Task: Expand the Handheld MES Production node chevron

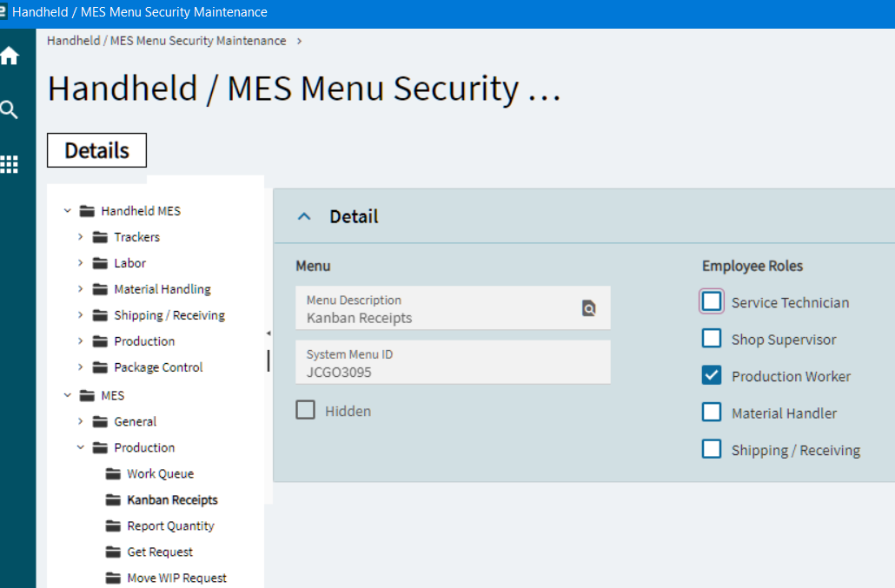Action: point(81,341)
